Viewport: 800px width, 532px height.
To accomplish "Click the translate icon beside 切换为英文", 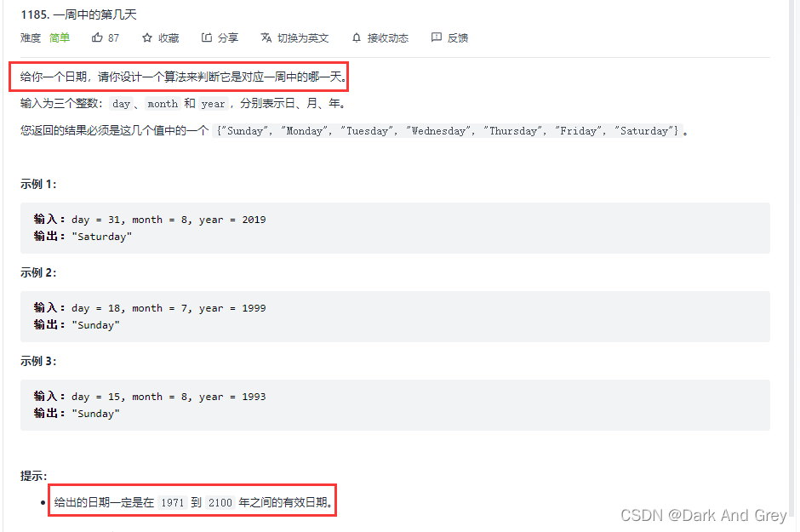I will point(265,37).
